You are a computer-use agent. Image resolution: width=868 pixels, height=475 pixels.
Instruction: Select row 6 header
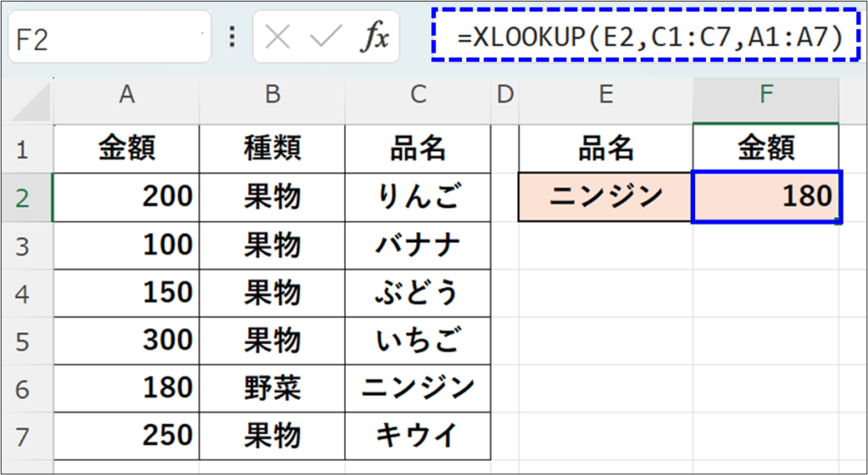pyautogui.click(x=23, y=388)
